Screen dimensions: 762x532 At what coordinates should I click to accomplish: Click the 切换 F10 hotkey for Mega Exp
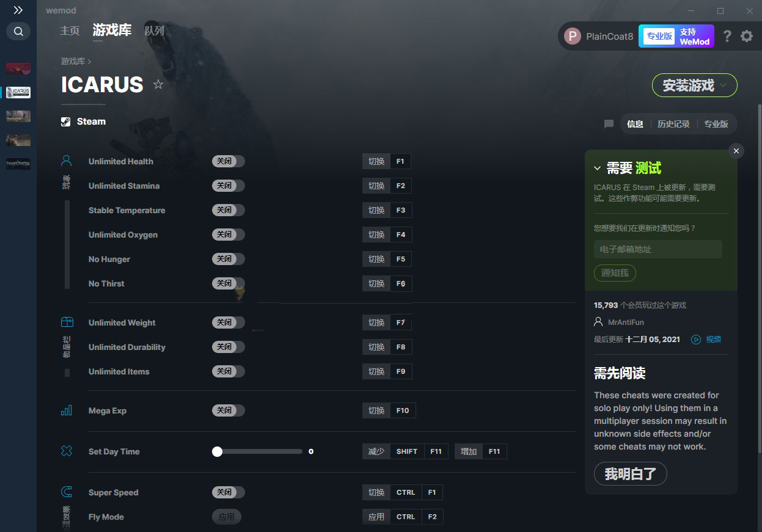389,410
